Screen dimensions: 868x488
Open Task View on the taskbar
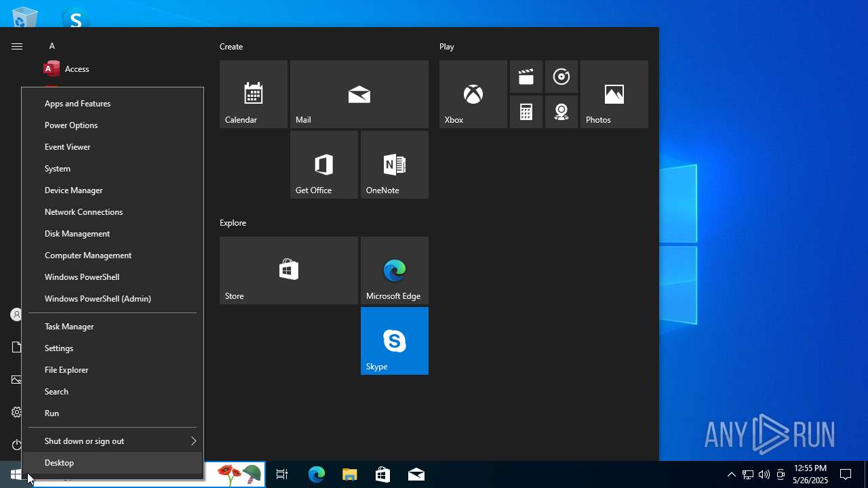coord(282,474)
